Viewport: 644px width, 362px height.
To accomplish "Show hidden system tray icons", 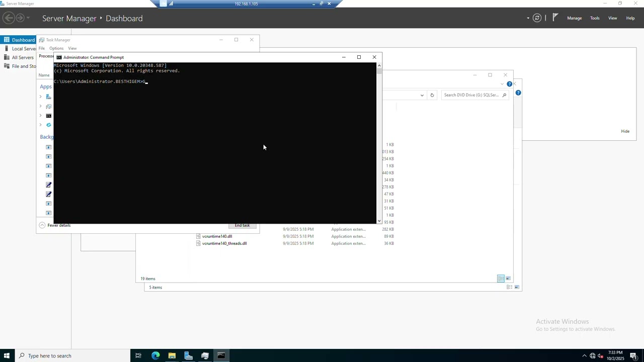I will [x=584, y=356].
